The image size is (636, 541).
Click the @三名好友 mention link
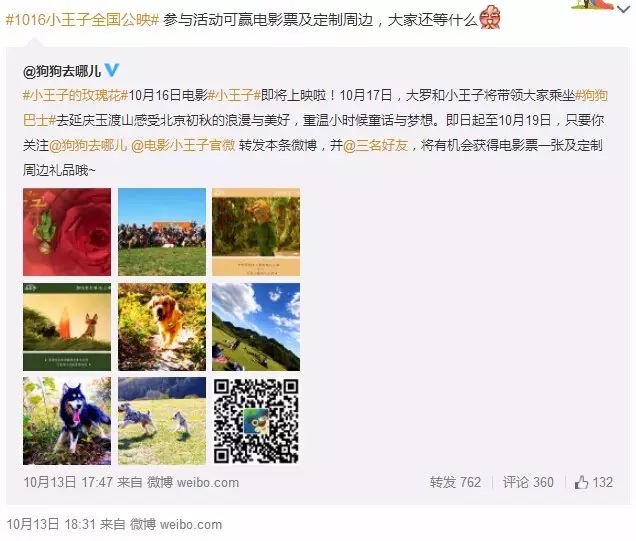tap(376, 145)
